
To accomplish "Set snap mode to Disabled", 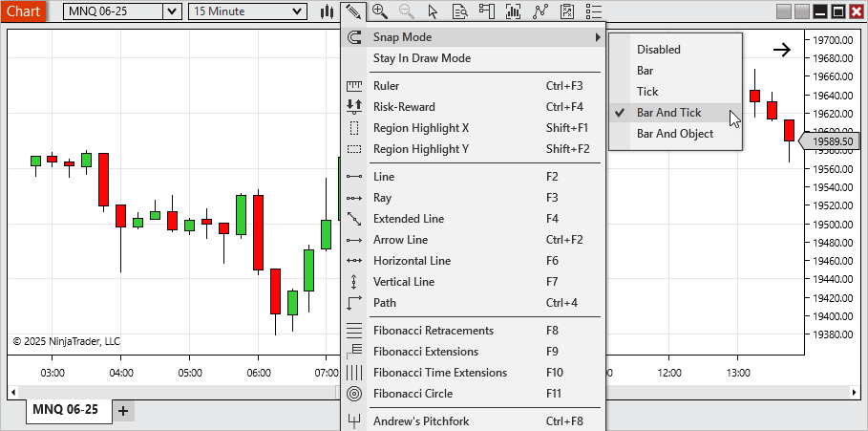I will pyautogui.click(x=659, y=50).
